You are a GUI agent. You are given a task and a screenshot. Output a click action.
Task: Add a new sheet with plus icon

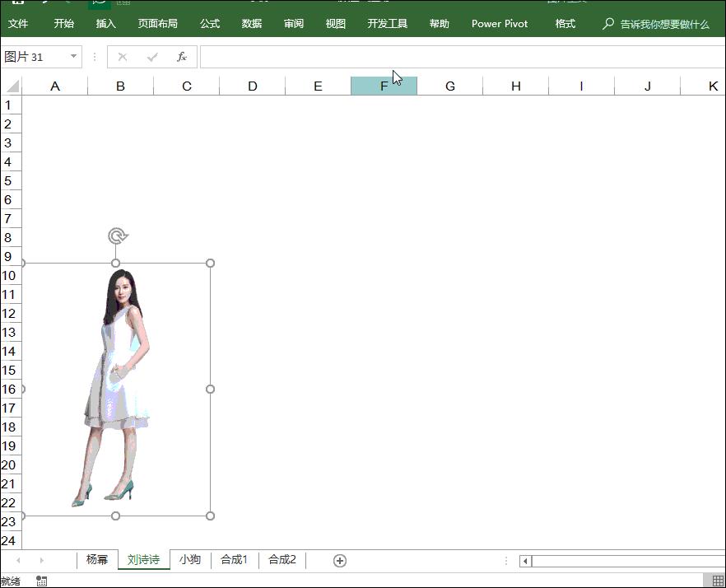pos(339,561)
